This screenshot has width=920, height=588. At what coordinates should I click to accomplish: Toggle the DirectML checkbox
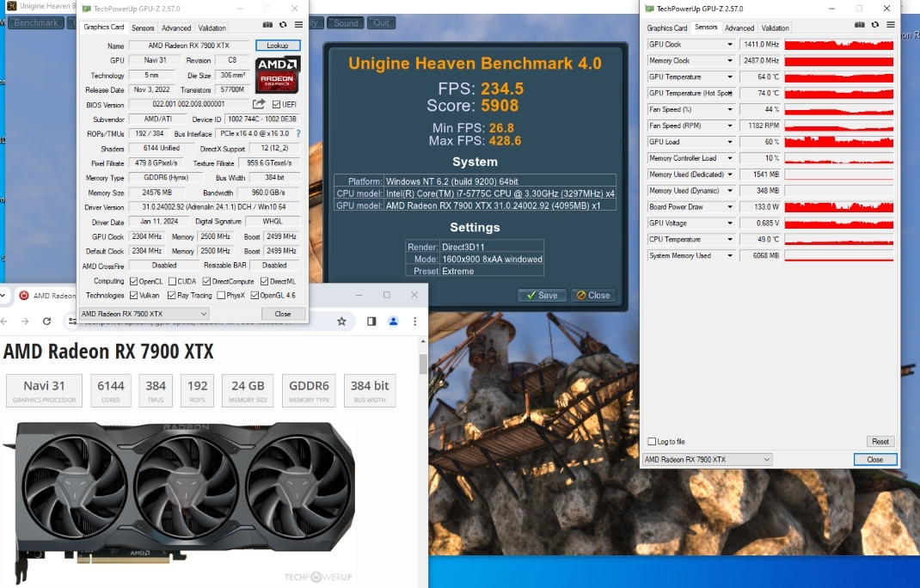coord(265,281)
